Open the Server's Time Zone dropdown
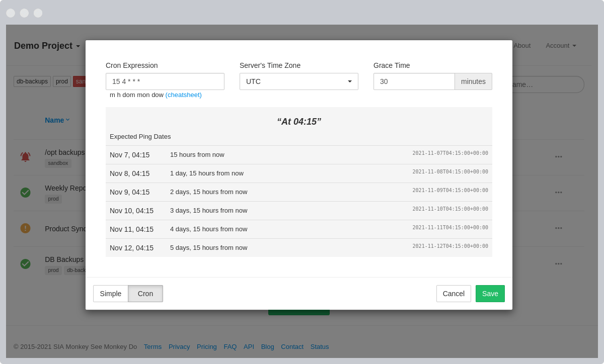The width and height of the screenshot is (604, 364). (298, 81)
